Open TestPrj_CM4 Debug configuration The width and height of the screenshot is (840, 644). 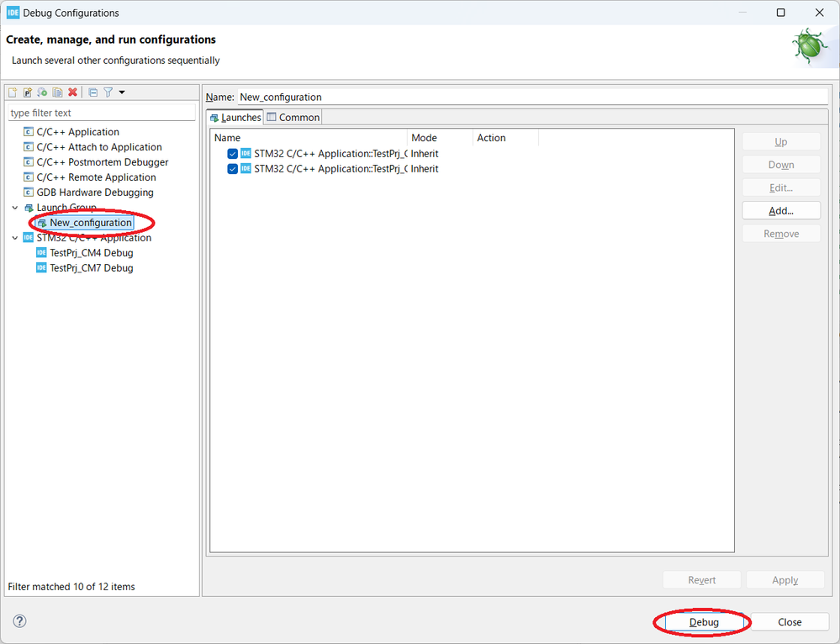point(91,252)
